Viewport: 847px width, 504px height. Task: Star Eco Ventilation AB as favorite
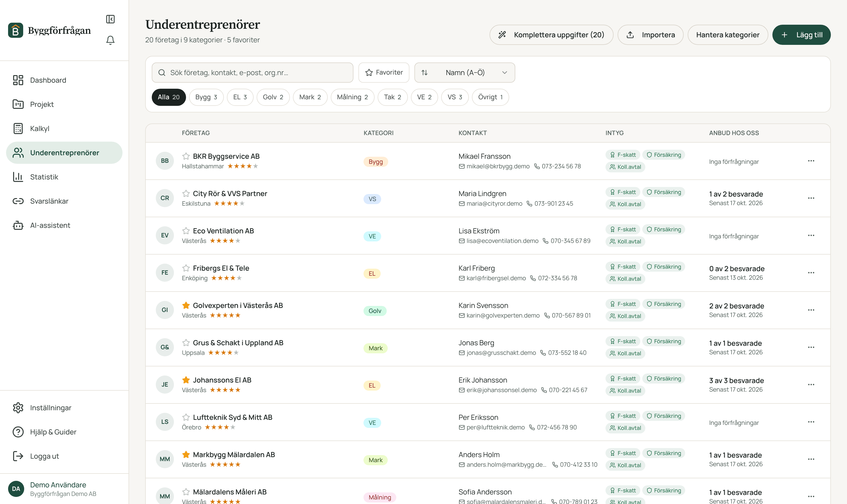[x=186, y=231]
